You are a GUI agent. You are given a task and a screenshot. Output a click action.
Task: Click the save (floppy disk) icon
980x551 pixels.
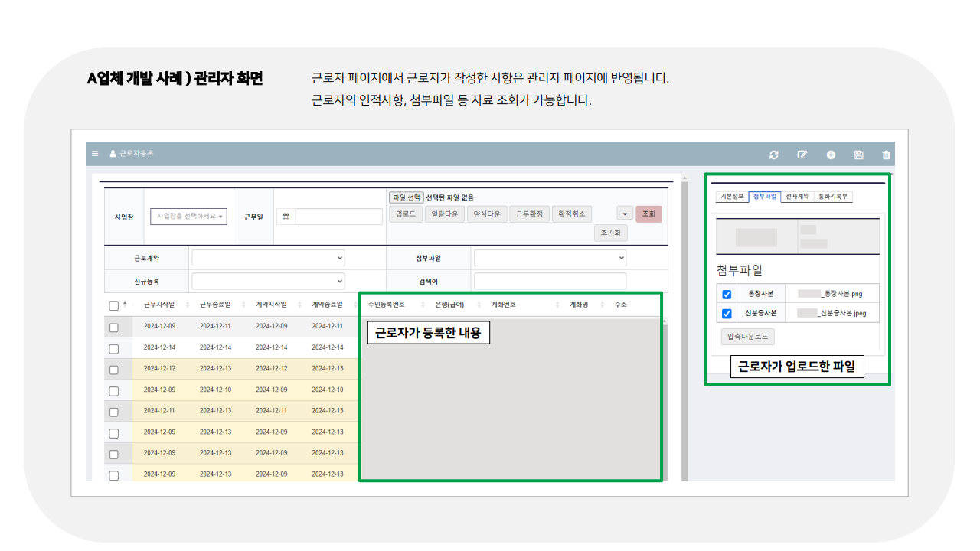tap(858, 155)
